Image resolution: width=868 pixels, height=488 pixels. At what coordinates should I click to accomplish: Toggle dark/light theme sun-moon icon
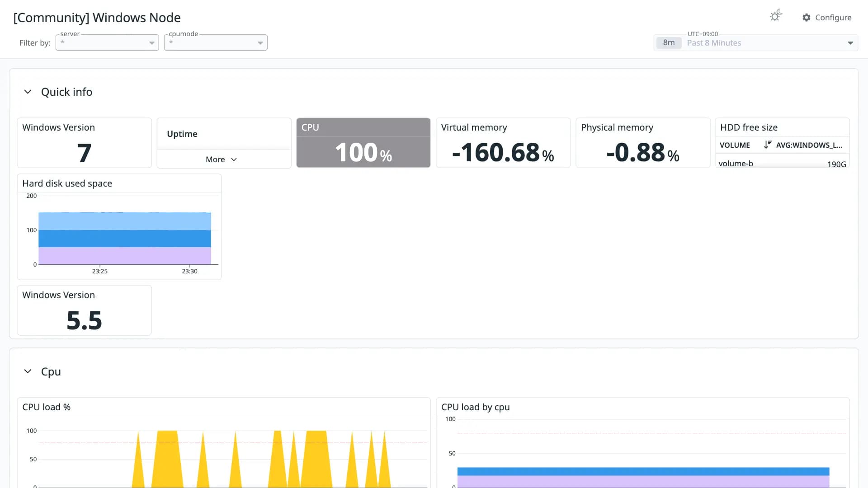click(776, 16)
